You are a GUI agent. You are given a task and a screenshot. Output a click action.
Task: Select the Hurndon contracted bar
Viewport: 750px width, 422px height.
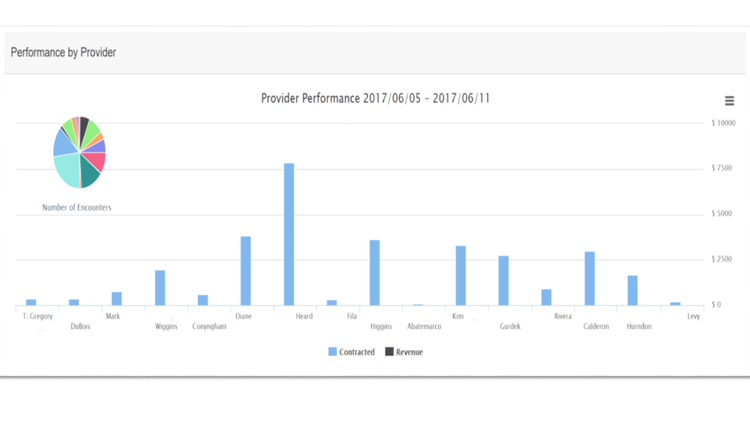[633, 290]
